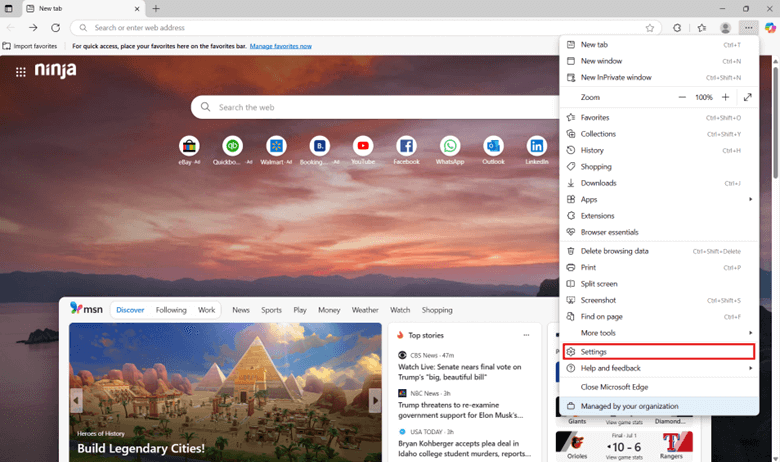Open the Bryan Kohberger plea deal story
This screenshot has height=462, width=780.
pos(464,449)
